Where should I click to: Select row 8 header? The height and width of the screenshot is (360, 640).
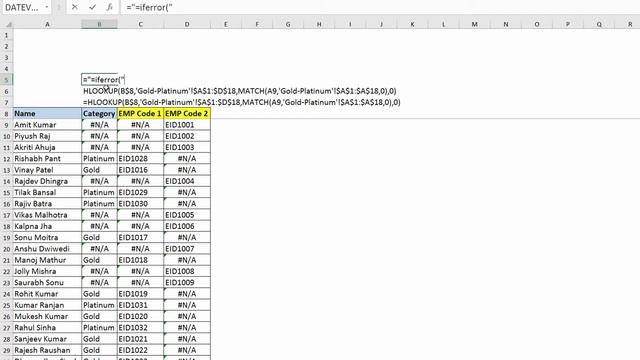click(7, 113)
